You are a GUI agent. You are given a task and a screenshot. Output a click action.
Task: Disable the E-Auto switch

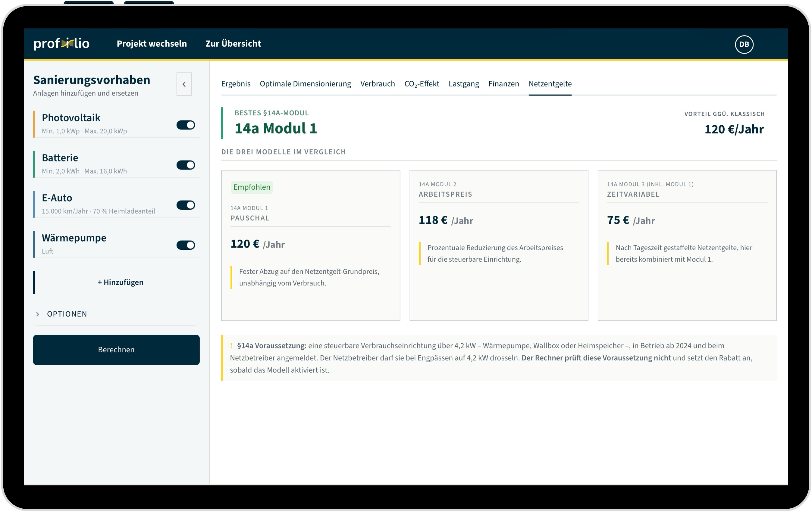pyautogui.click(x=186, y=205)
